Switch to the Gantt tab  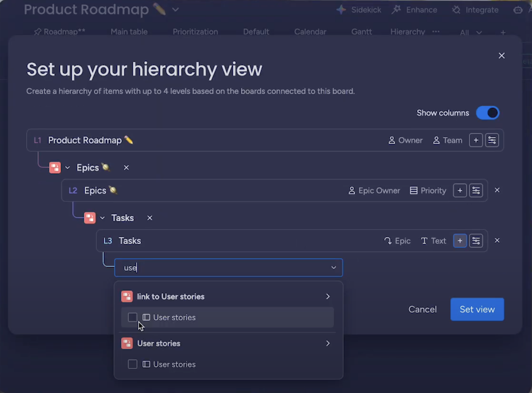(361, 32)
